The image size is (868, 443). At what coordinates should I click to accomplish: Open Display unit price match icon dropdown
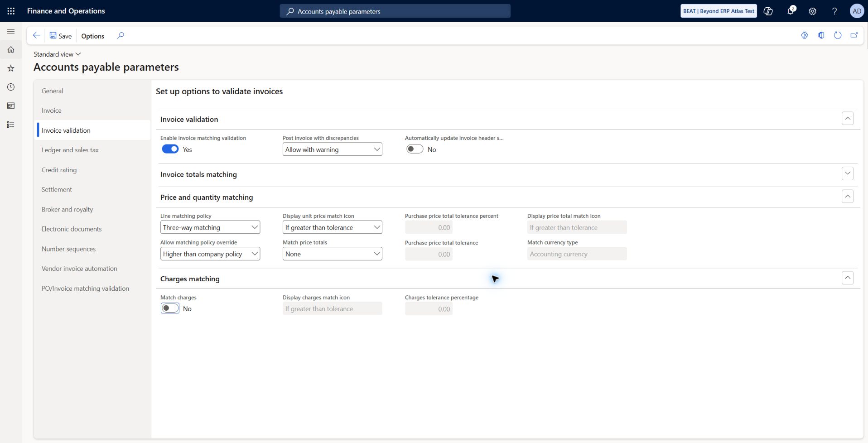(332, 227)
